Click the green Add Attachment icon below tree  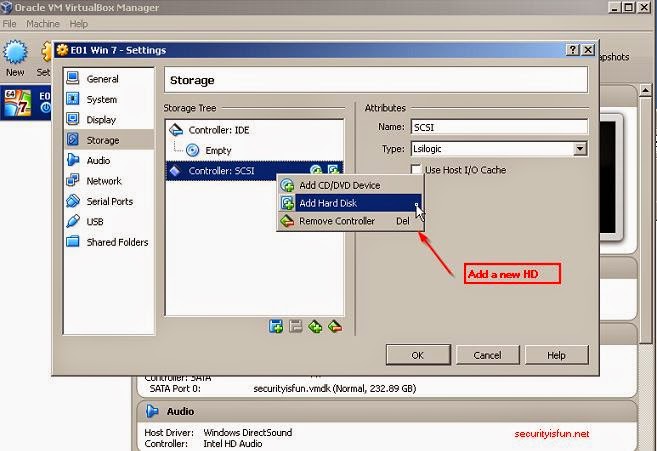point(315,326)
